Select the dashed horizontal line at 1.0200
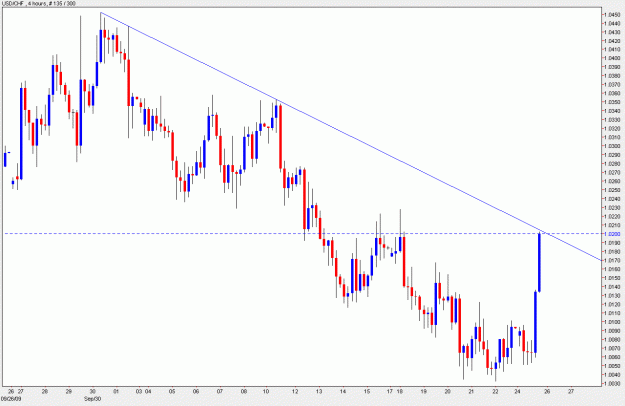 pyautogui.click(x=302, y=233)
